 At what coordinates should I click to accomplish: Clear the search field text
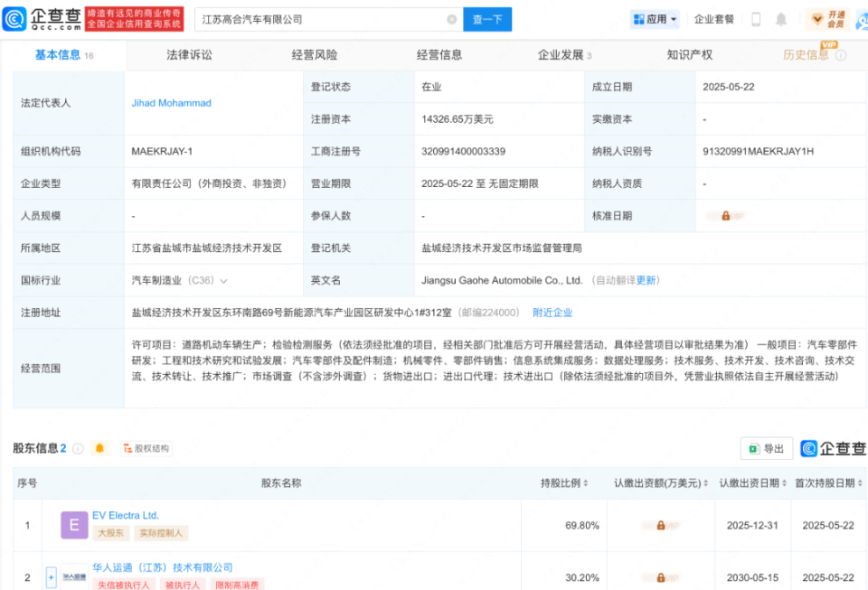(452, 19)
